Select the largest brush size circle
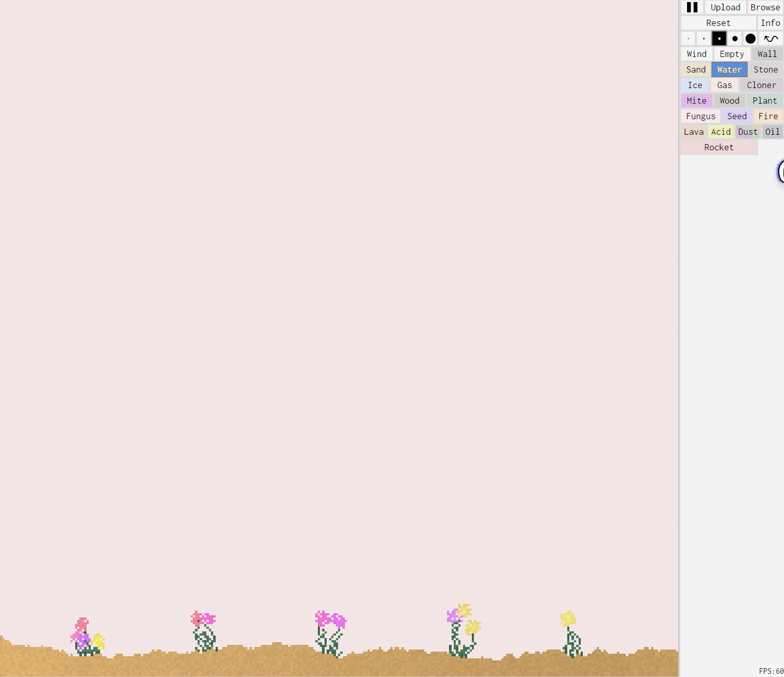This screenshot has height=677, width=784. 750,38
